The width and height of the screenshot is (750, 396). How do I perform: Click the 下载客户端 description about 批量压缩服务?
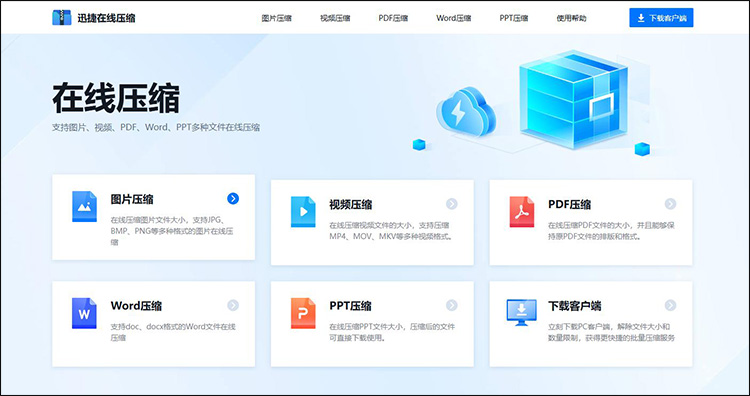coord(611,332)
